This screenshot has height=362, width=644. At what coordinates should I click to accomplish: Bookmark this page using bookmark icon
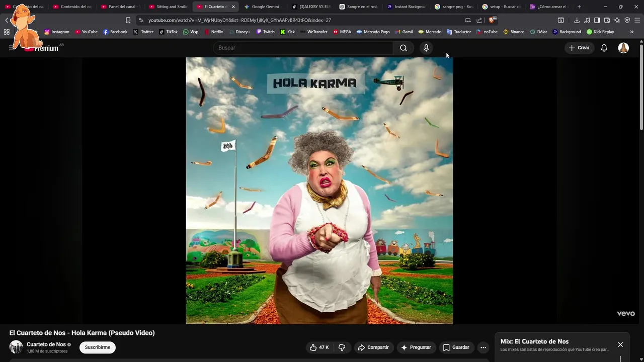point(128,20)
